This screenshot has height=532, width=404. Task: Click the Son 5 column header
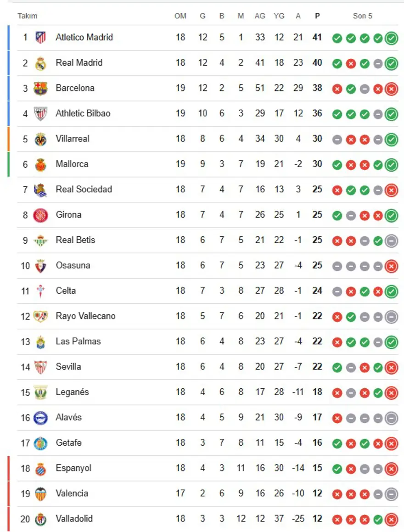362,16
